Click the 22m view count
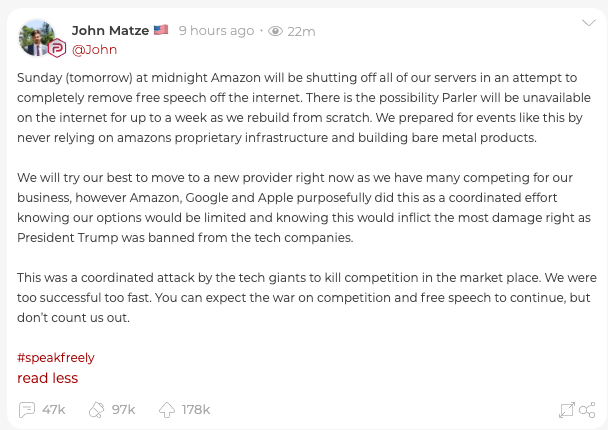Viewport: 608px width, 430px height. click(301, 31)
